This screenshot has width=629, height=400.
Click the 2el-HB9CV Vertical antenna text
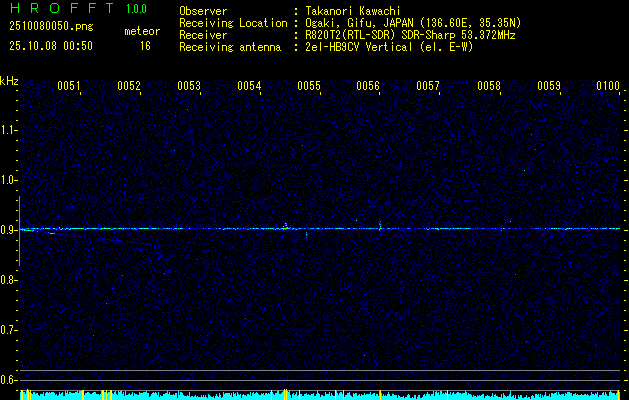(x=389, y=47)
